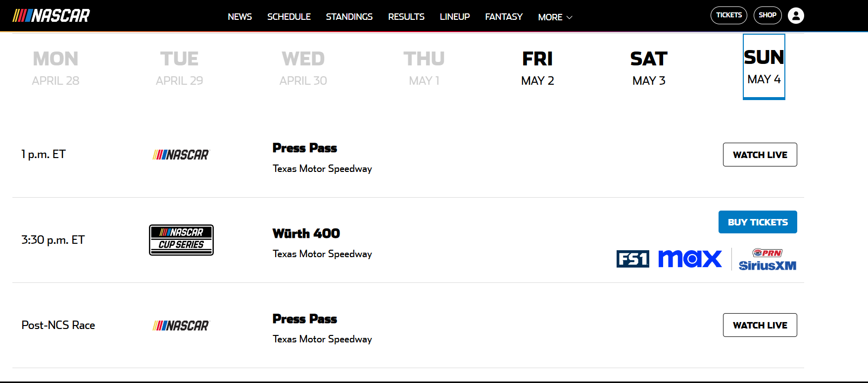Screen dimensions: 868x383
Task: Open the STANDINGS menu item
Action: [349, 17]
